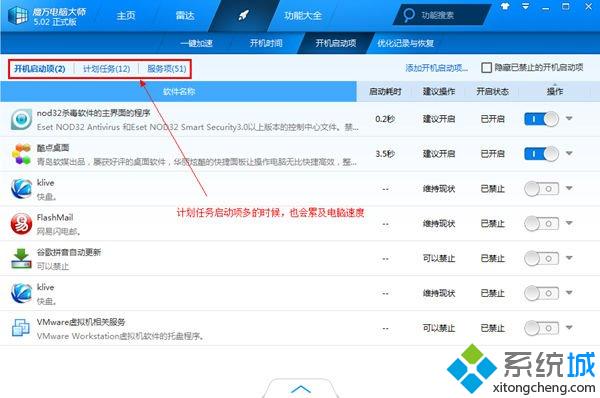Image resolution: width=600 pixels, height=398 pixels.
Task: Check 隐藏已禁止的开机启动项 checkbox
Action: 486,68
